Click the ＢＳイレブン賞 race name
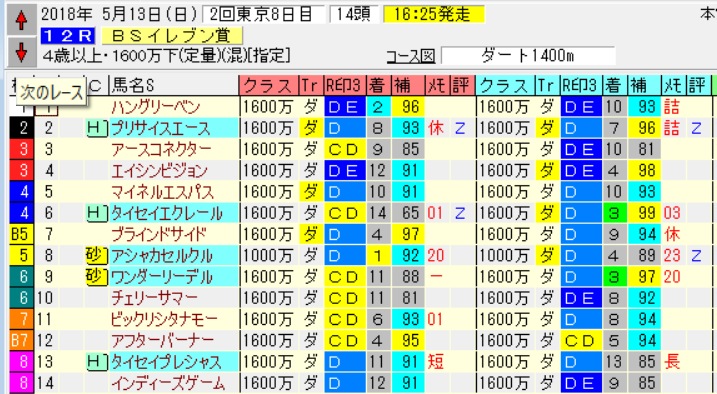 172,36
